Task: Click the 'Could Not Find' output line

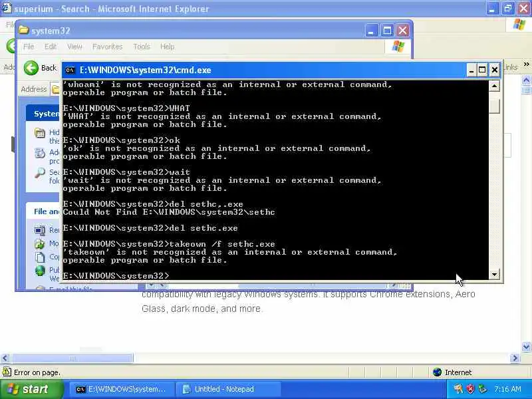Action: [169, 212]
